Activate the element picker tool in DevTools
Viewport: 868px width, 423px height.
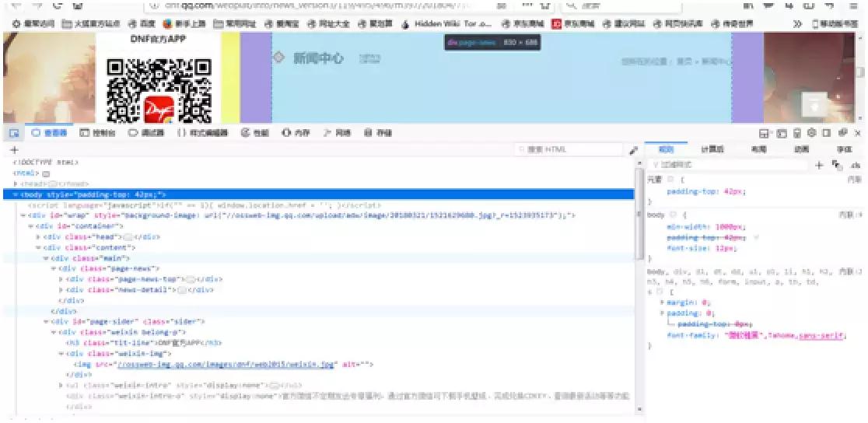click(x=15, y=133)
